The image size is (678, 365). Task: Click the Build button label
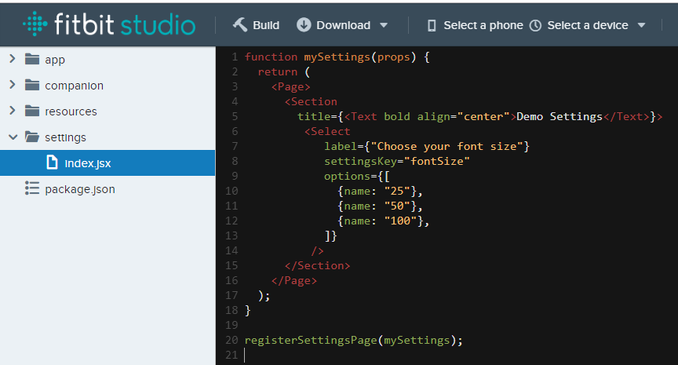pos(266,25)
